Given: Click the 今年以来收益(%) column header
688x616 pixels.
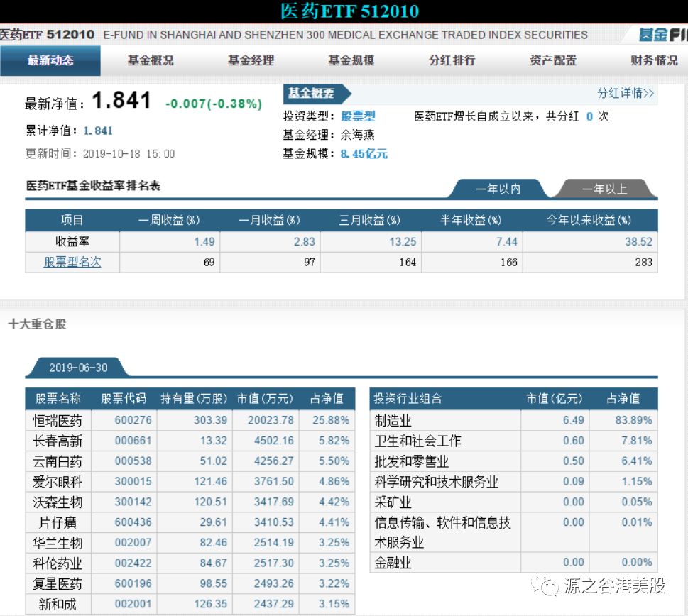Looking at the screenshot, I should point(589,220).
